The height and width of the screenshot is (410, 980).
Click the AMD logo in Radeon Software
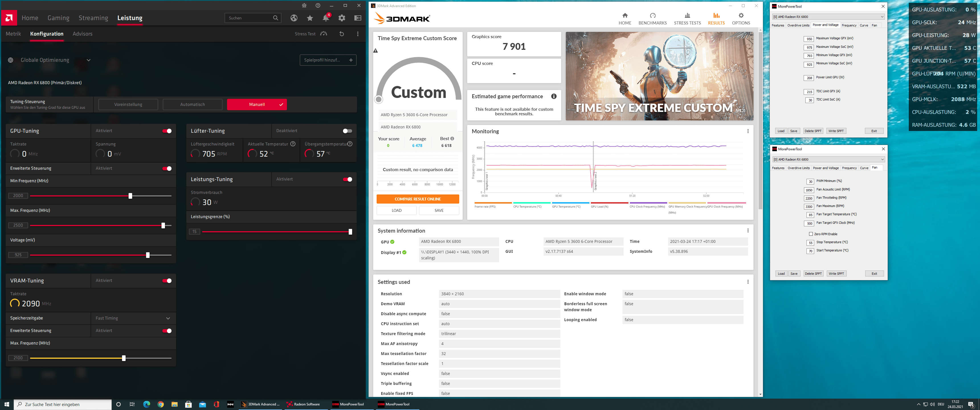pos(9,18)
